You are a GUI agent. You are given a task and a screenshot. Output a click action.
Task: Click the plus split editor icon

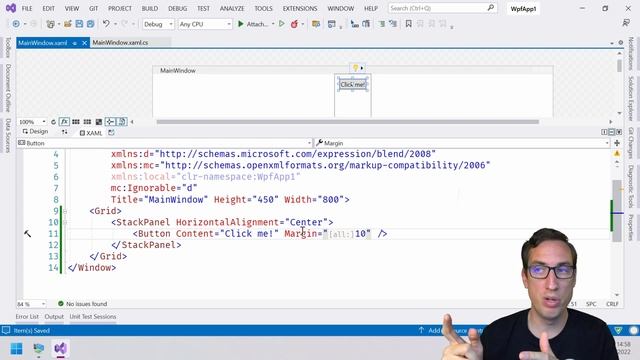tap(617, 143)
